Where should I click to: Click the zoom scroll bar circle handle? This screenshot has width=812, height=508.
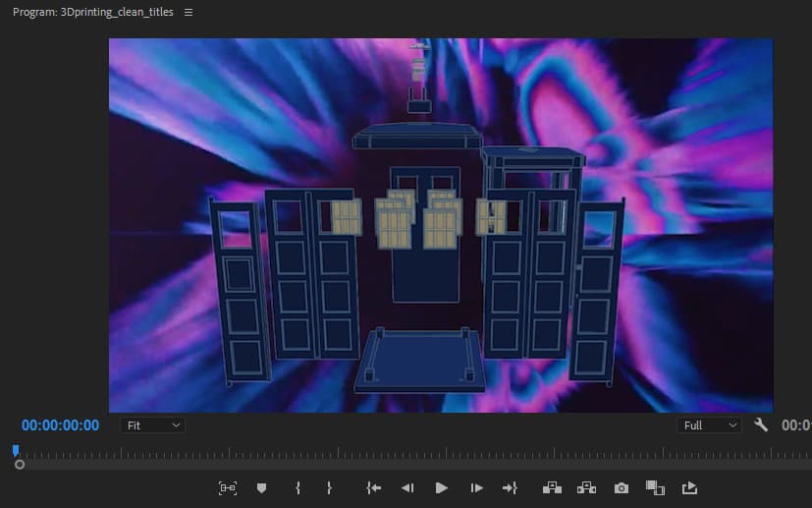click(20, 465)
